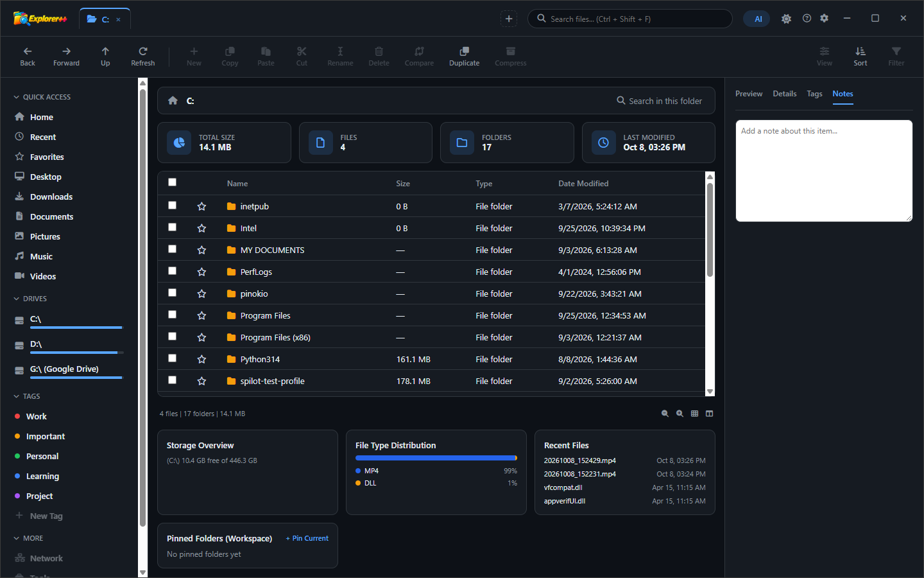The width and height of the screenshot is (924, 578).
Task: Select the MY DOCUMENTS row checkbox
Action: [172, 249]
